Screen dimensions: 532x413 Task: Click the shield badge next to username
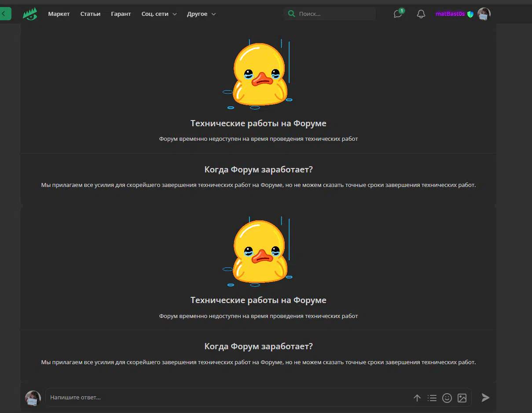pyautogui.click(x=470, y=14)
